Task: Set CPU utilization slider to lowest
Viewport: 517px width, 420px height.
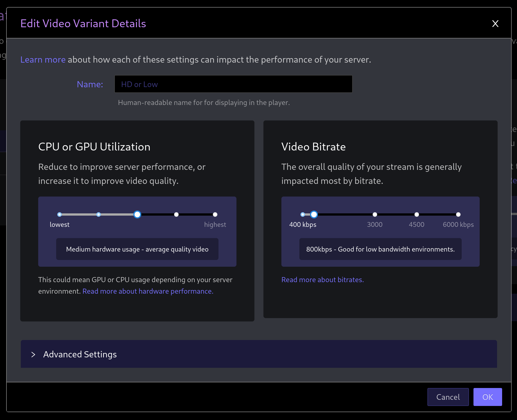Action: click(60, 214)
